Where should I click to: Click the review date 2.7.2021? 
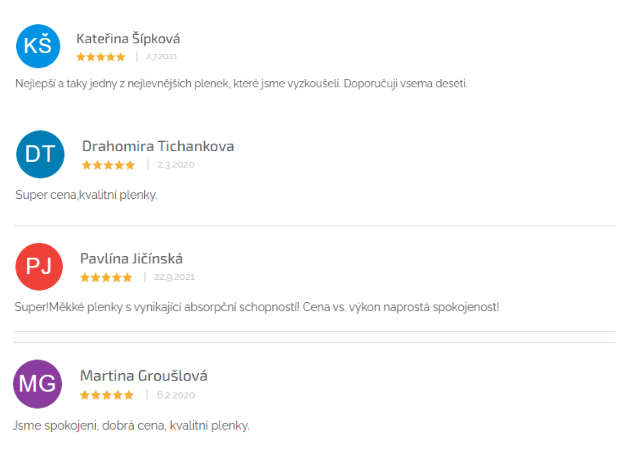[x=161, y=57]
